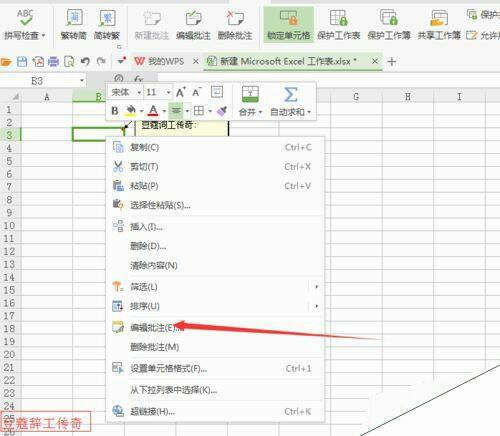Image resolution: width=500 pixels, height=436 pixels.
Task: Close the 我的WPS tab
Action: point(196,62)
